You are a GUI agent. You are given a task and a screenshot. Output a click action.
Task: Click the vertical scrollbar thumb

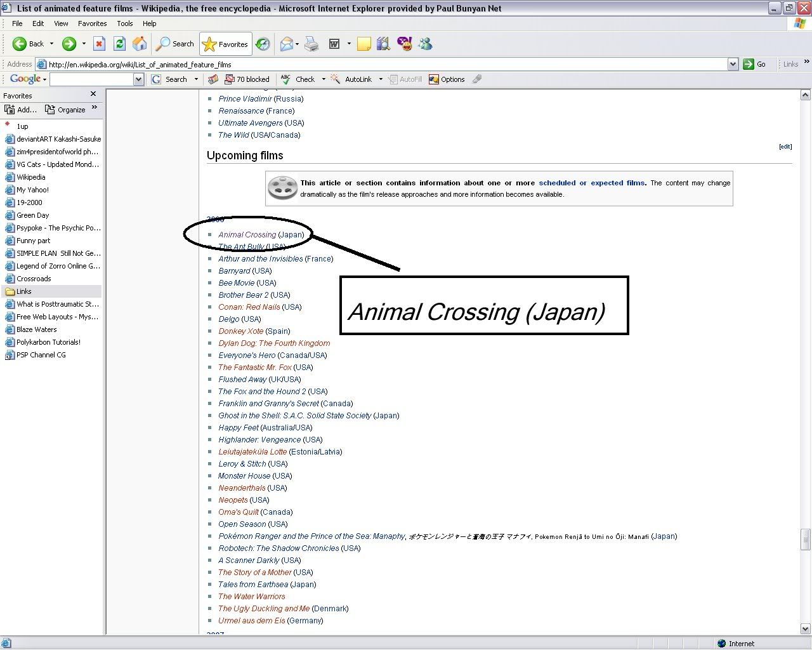click(806, 540)
